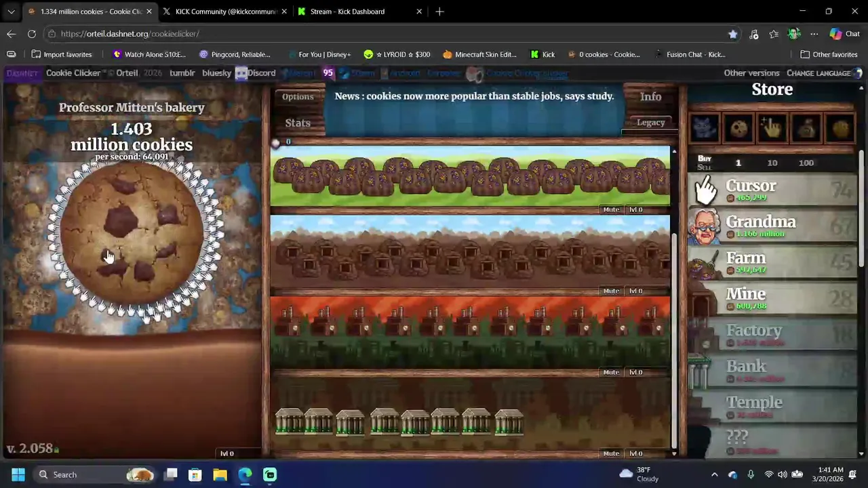Reload the Cookie Clicker page

pos(32,34)
